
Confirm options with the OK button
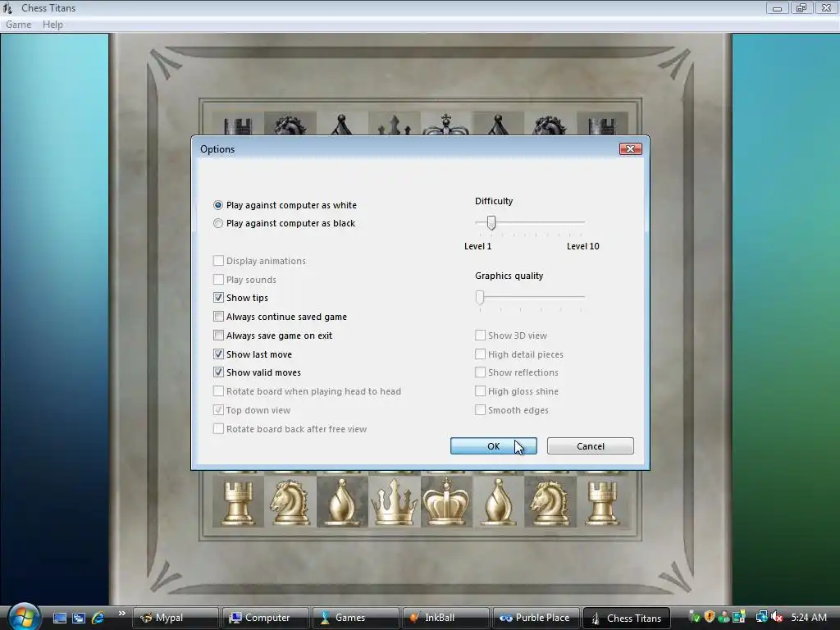(x=493, y=446)
